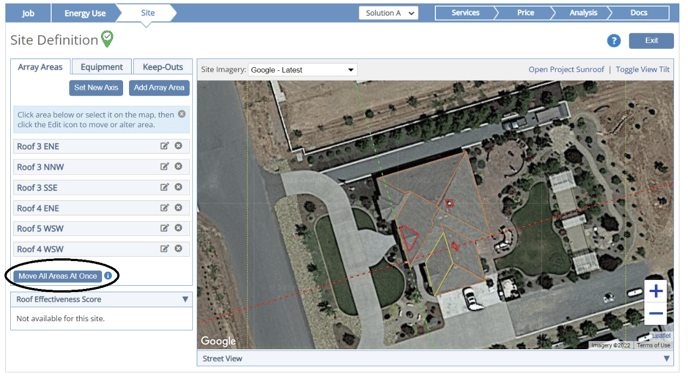The width and height of the screenshot is (688, 376).
Task: Open the blue help question mark
Action: click(614, 41)
